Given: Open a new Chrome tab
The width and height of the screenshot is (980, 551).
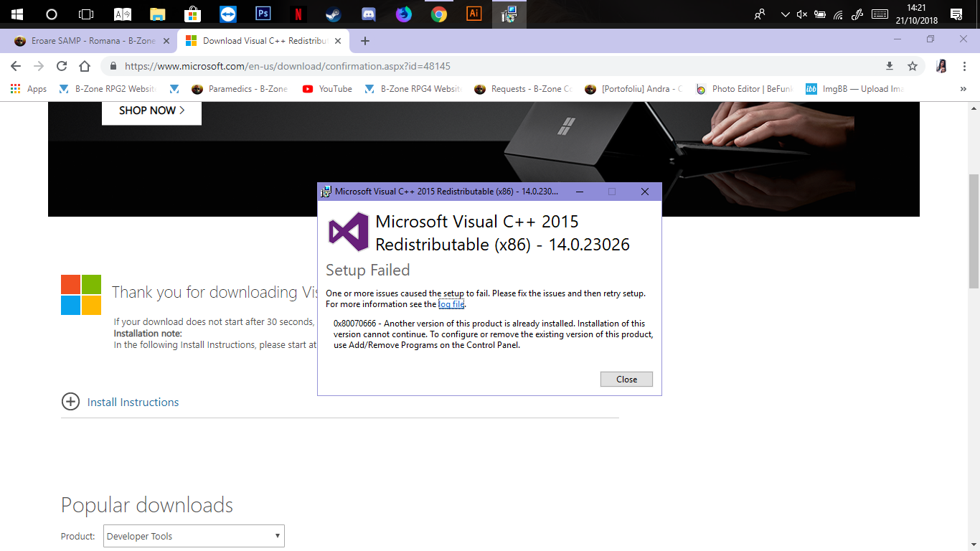Looking at the screenshot, I should (364, 41).
